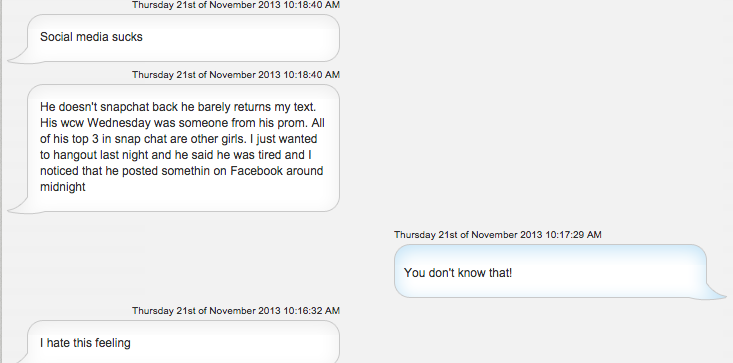Click the top 10:18:40 AM timestamp
The width and height of the screenshot is (733, 363).
pos(236,5)
